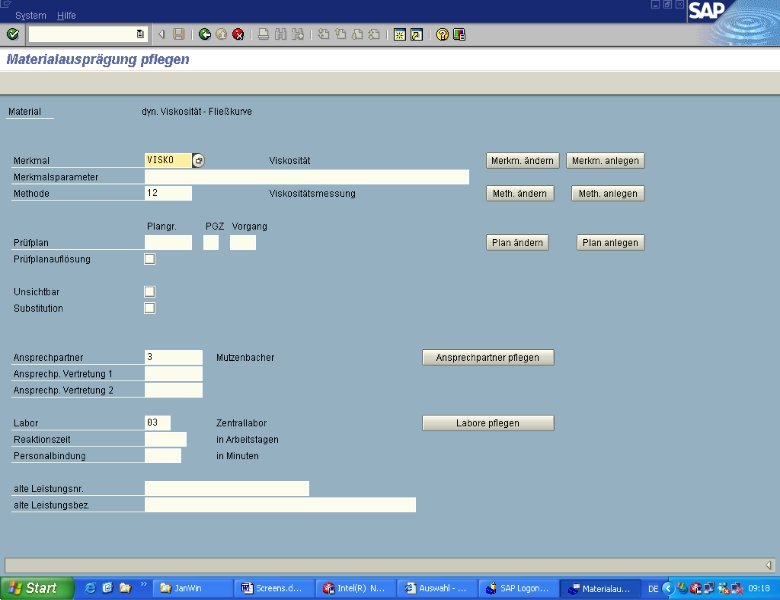This screenshot has width=780, height=600.
Task: Switch to JanWin taskbar window
Action: point(193,588)
